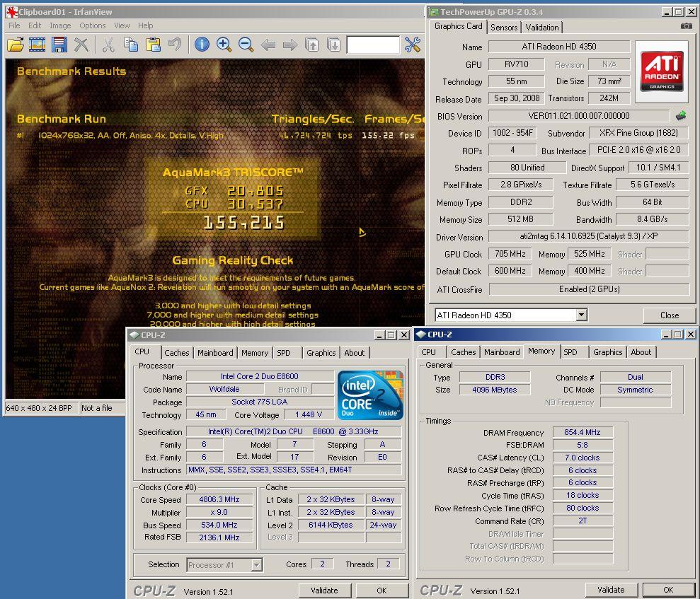700x599 pixels.
Task: Select the Cut scissors icon
Action: coord(108,45)
